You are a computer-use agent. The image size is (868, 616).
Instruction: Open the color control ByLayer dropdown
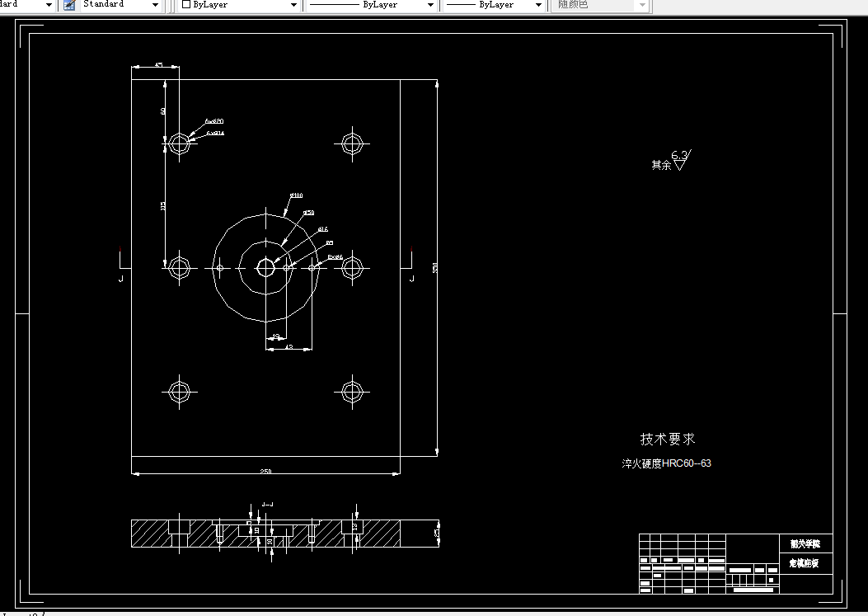pos(293,5)
